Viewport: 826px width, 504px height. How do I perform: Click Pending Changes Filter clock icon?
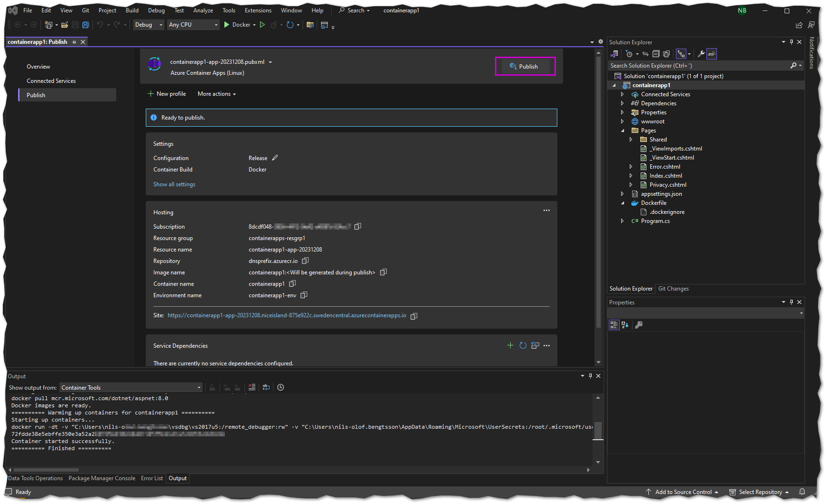[629, 54]
